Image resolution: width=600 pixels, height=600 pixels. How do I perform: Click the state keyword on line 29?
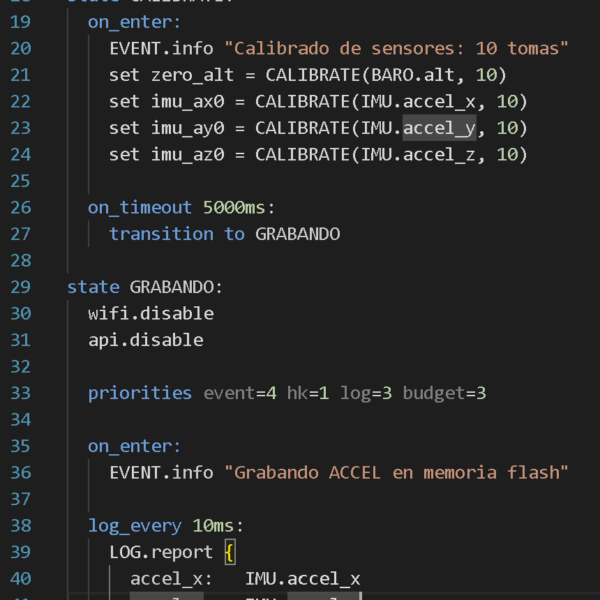[93, 287]
